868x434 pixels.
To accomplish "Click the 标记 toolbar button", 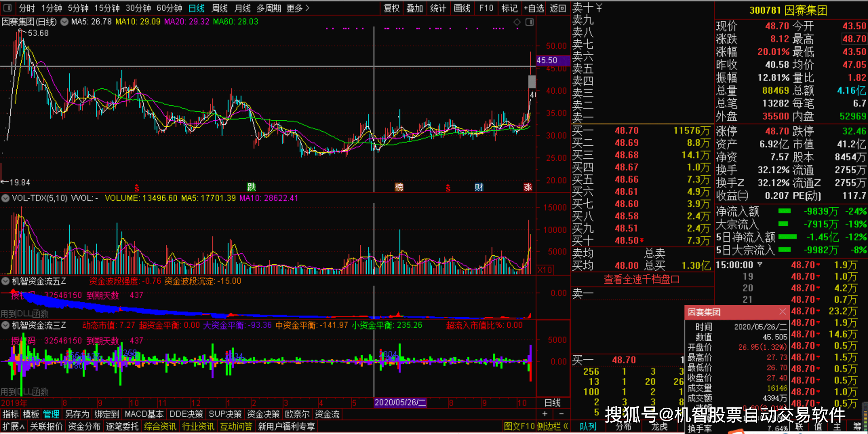I will 509,8.
